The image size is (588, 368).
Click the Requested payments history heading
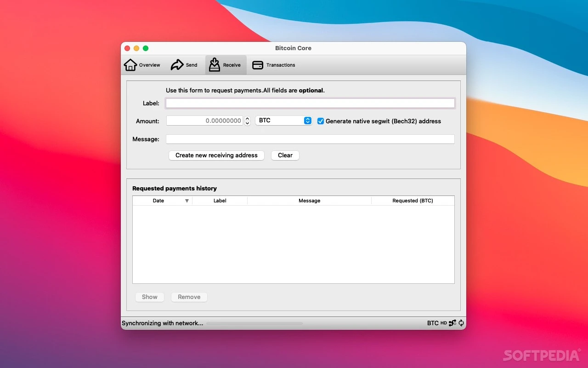click(175, 188)
